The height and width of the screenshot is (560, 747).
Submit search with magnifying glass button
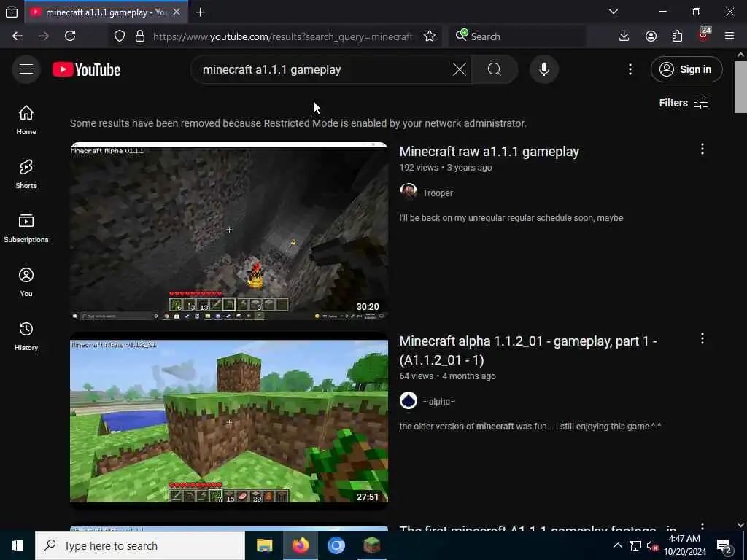click(x=495, y=69)
